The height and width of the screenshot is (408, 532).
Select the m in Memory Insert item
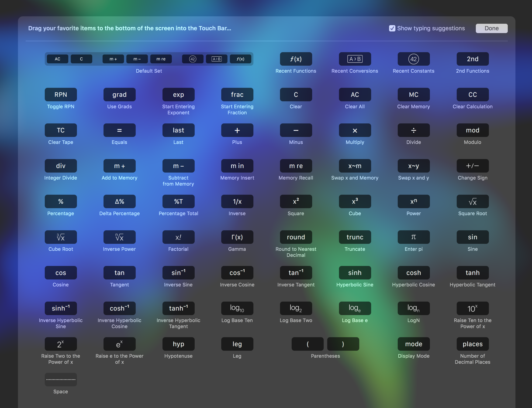point(237,166)
